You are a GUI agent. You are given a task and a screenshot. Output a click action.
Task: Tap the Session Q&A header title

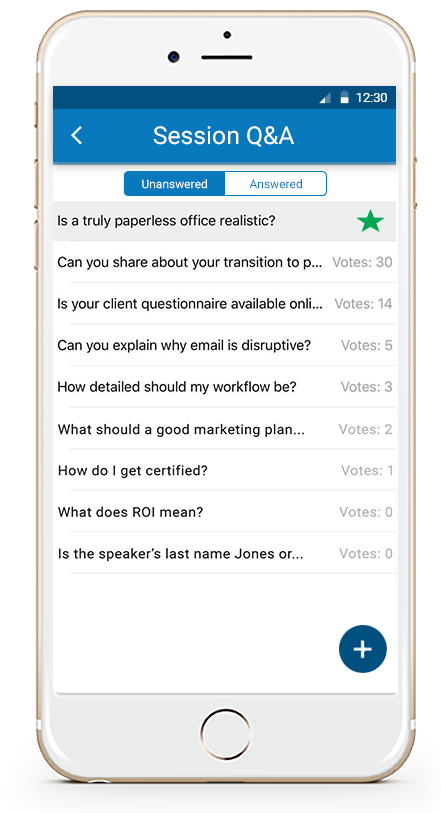[x=223, y=136]
